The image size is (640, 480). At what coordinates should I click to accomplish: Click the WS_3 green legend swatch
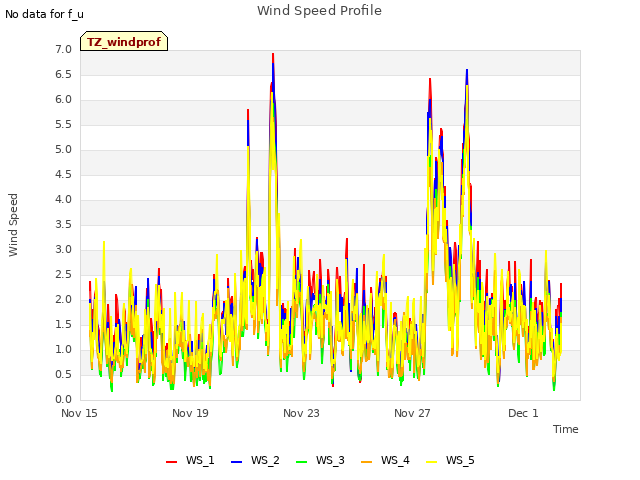301,461
